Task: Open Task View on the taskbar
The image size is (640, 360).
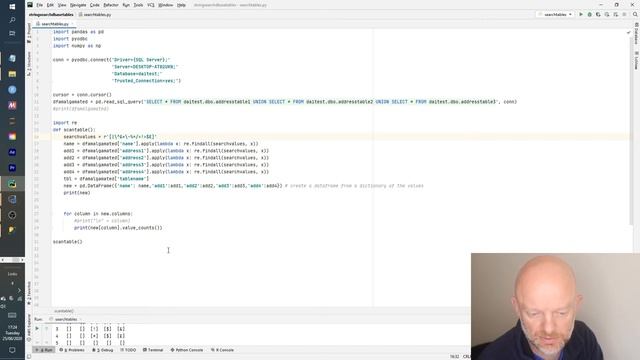Action: click(x=12, y=33)
